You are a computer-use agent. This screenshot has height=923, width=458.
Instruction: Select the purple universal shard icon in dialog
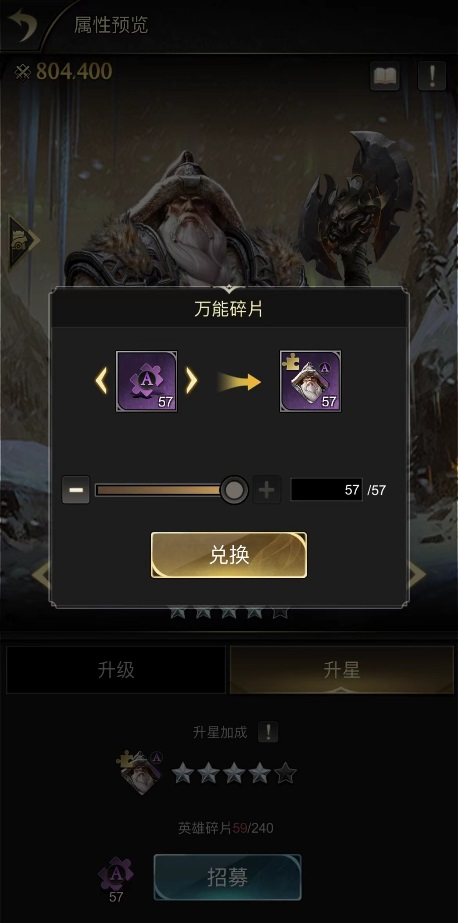147,381
